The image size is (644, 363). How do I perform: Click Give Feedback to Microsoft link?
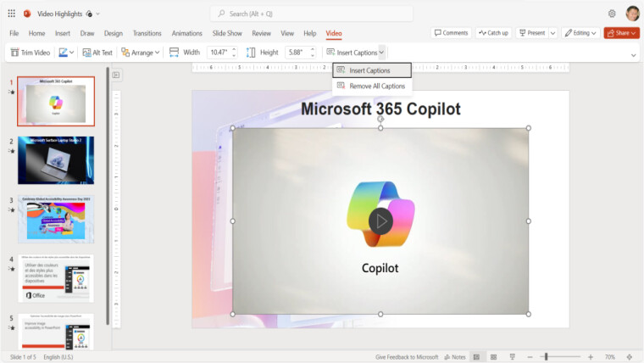pos(407,357)
